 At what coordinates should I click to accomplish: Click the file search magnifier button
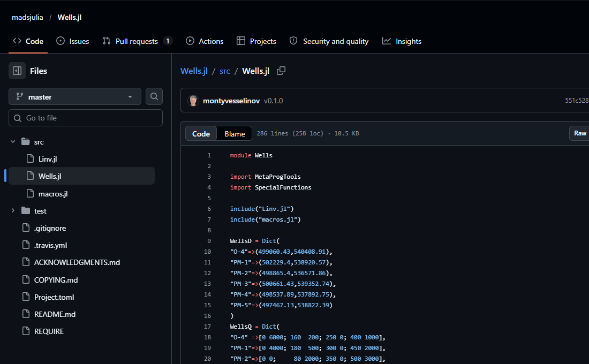(x=154, y=96)
